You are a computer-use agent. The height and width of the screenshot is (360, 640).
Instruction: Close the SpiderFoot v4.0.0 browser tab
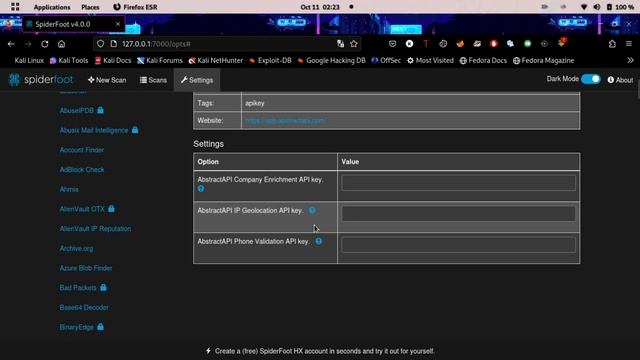coord(118,24)
